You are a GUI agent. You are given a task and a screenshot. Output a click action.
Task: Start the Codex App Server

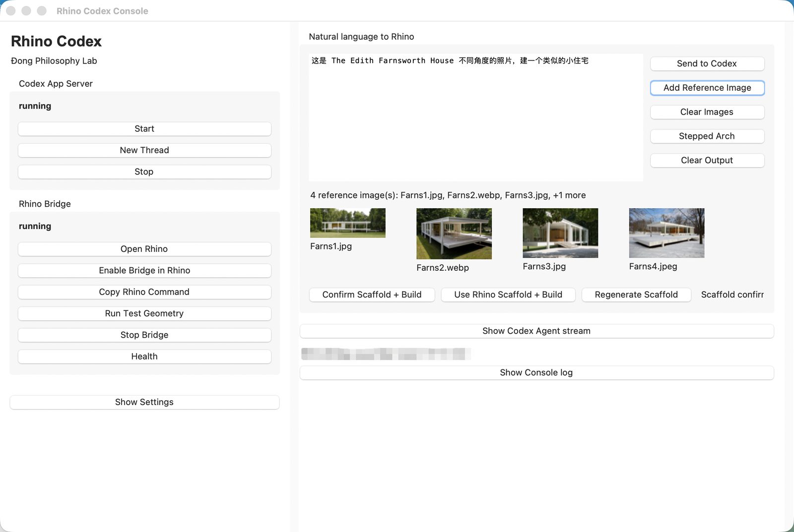144,129
